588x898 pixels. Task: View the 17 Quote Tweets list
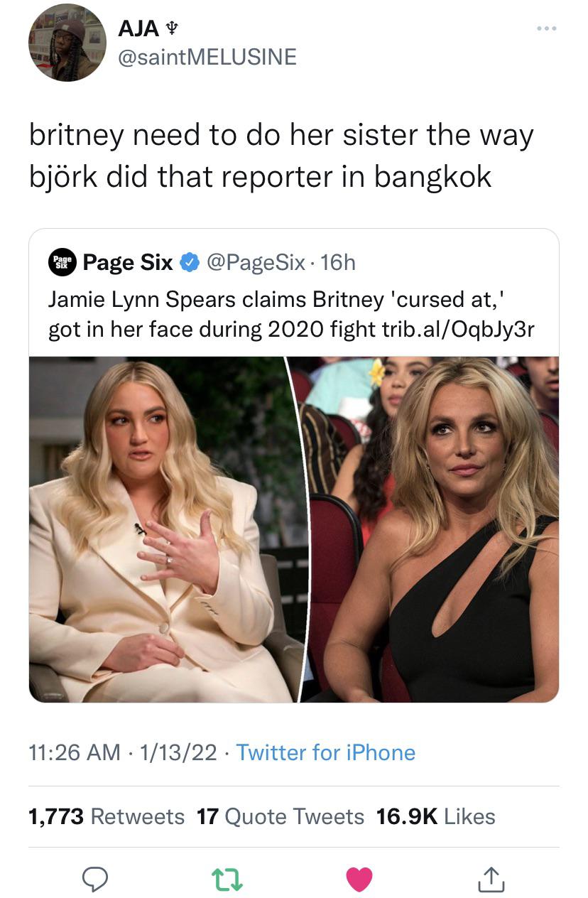pyautogui.click(x=281, y=816)
